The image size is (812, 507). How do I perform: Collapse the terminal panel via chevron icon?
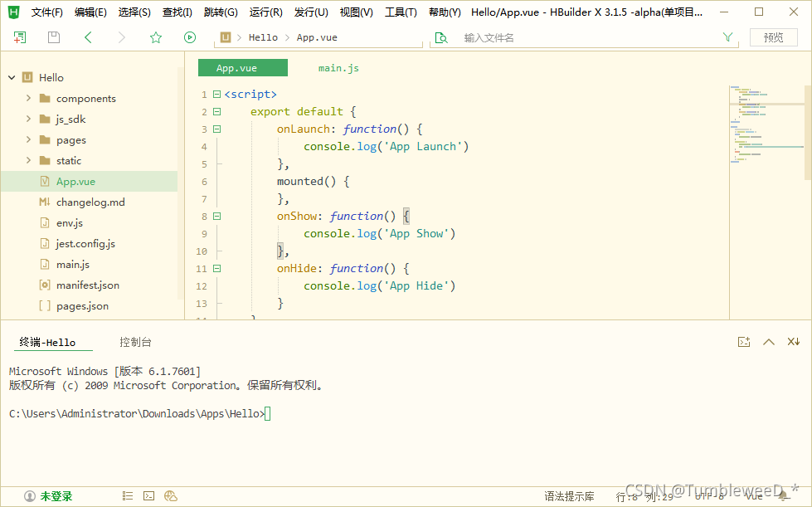pyautogui.click(x=768, y=341)
